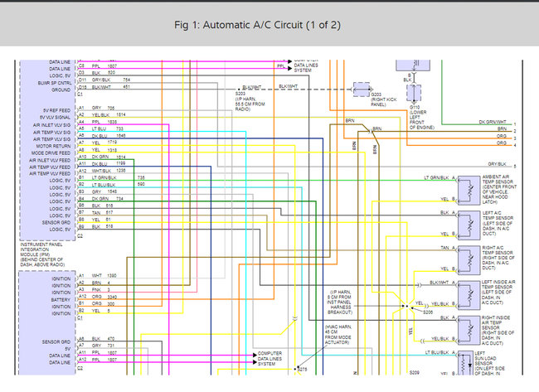Select the "DK BLU 1199" wire label at A11
The height and width of the screenshot is (392, 539).
tap(109, 164)
